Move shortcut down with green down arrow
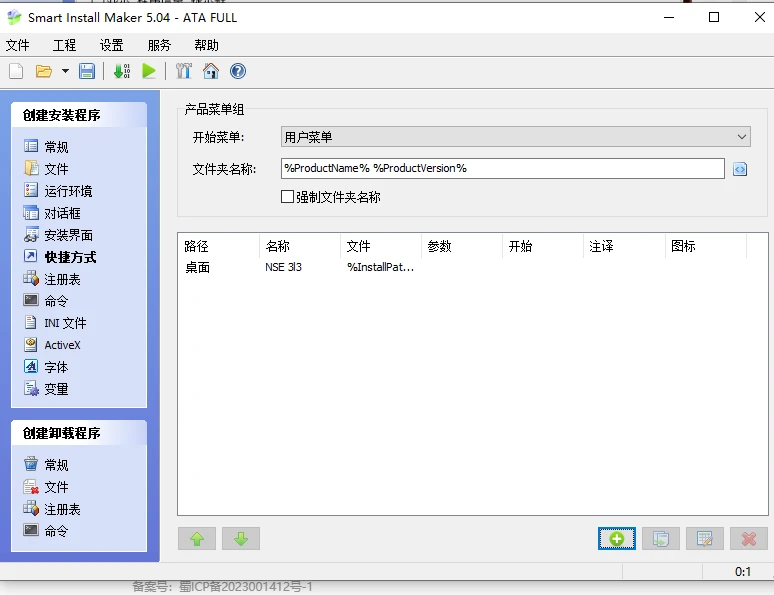Viewport: 774px width, 595px height. tap(241, 539)
